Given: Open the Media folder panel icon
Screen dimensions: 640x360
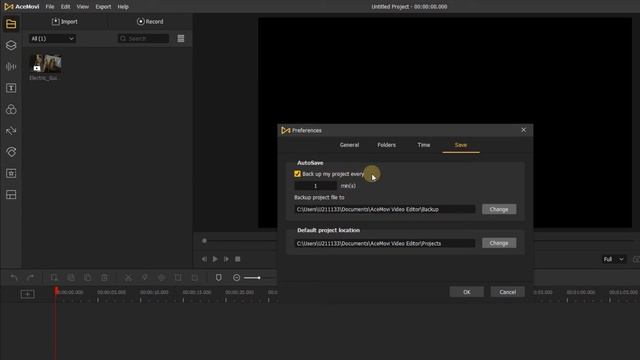Looking at the screenshot, I should (x=11, y=24).
